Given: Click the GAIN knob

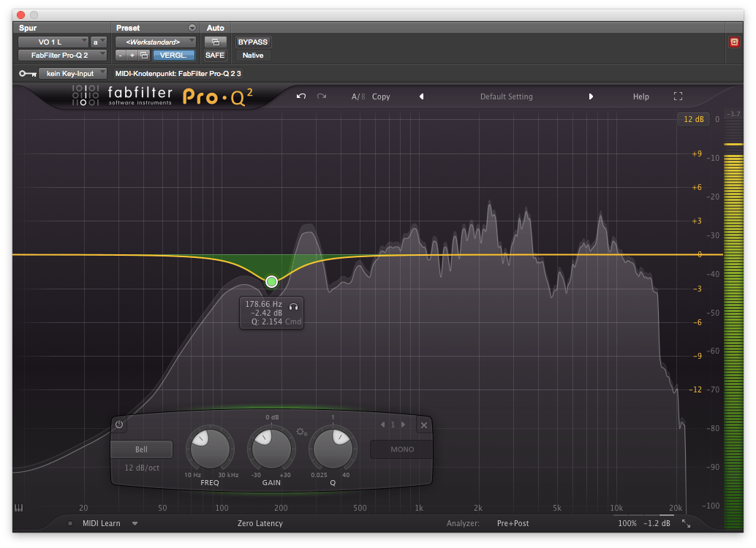Looking at the screenshot, I should 271,448.
